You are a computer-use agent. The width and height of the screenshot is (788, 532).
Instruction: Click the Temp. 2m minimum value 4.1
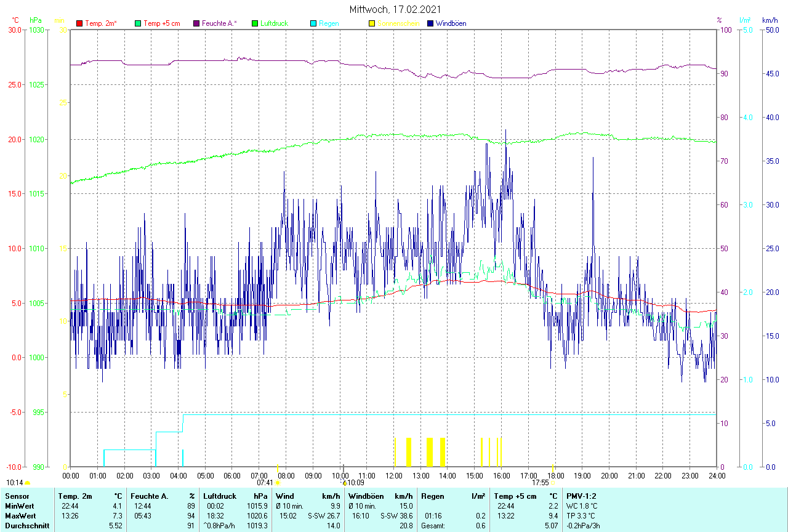point(118,506)
